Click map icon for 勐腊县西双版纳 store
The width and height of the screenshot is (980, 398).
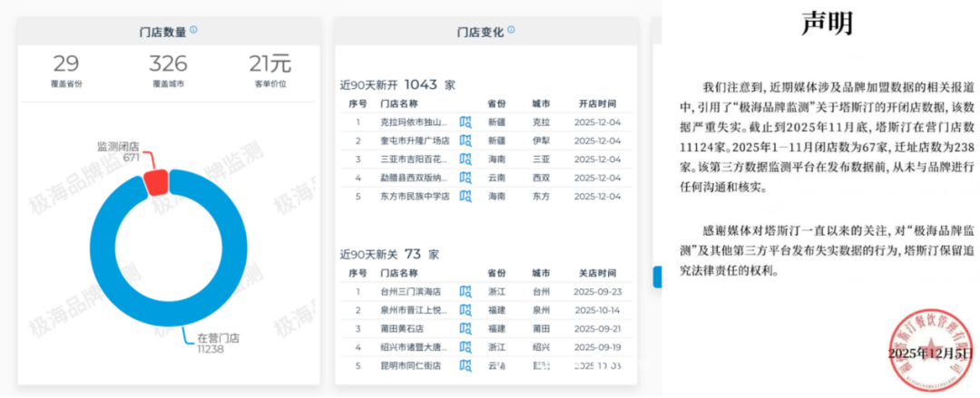[465, 177]
